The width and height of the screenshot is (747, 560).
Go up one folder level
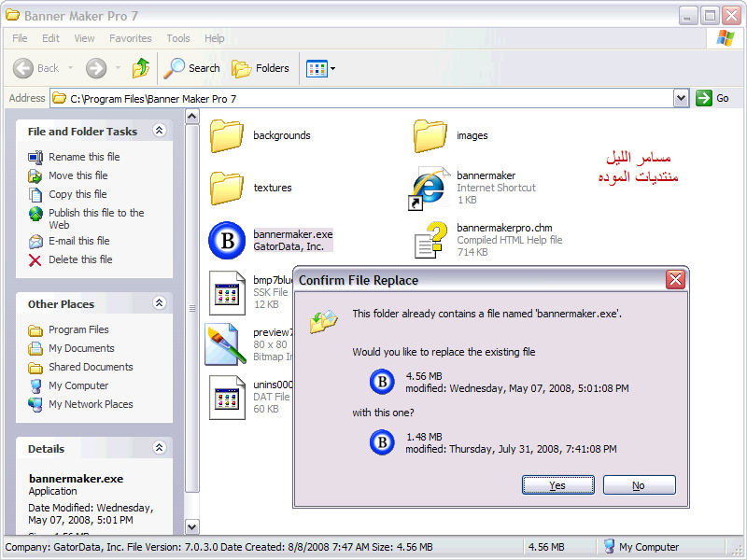[141, 68]
